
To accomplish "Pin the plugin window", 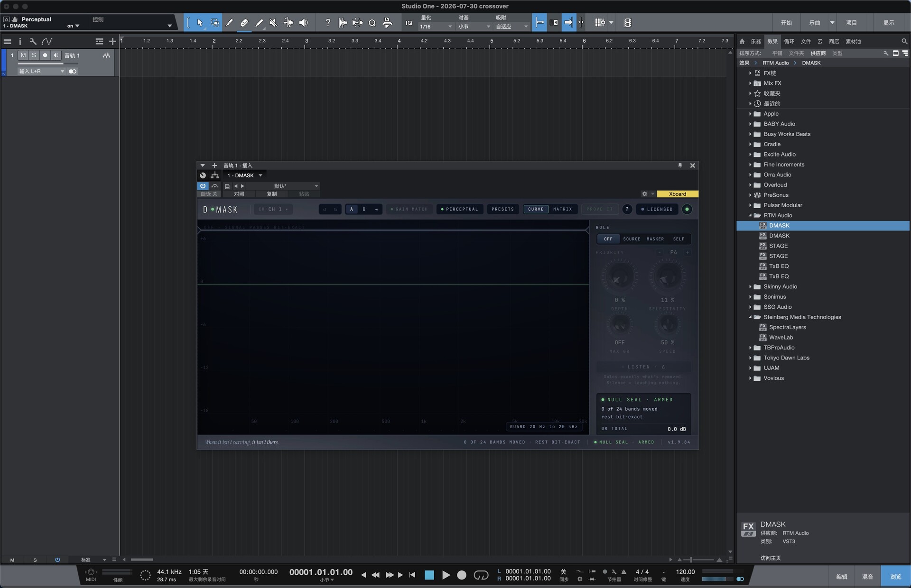I will [x=680, y=165].
